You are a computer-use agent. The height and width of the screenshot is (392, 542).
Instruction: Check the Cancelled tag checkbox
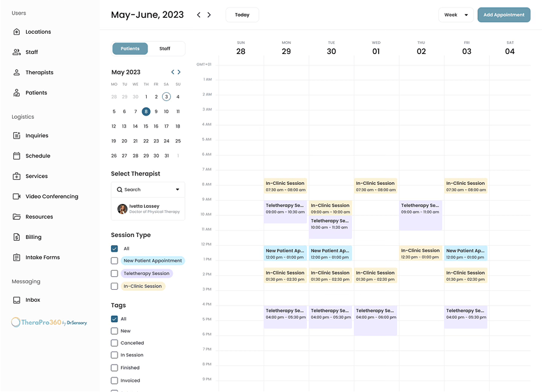114,343
